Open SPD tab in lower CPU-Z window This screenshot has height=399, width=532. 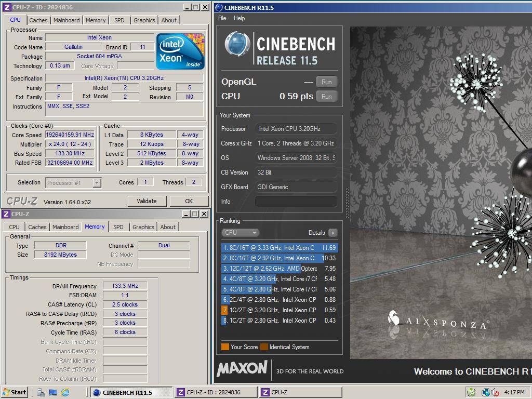point(118,227)
